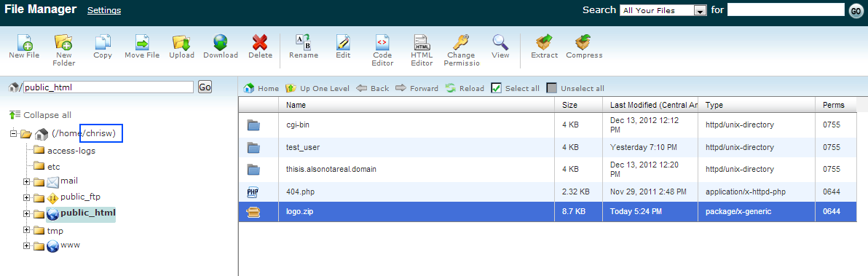868x276 pixels.
Task: Click the Download globe icon
Action: point(221,42)
